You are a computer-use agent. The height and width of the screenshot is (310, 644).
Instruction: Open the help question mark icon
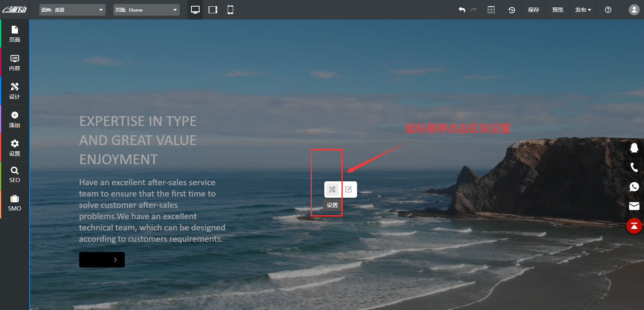click(x=608, y=10)
